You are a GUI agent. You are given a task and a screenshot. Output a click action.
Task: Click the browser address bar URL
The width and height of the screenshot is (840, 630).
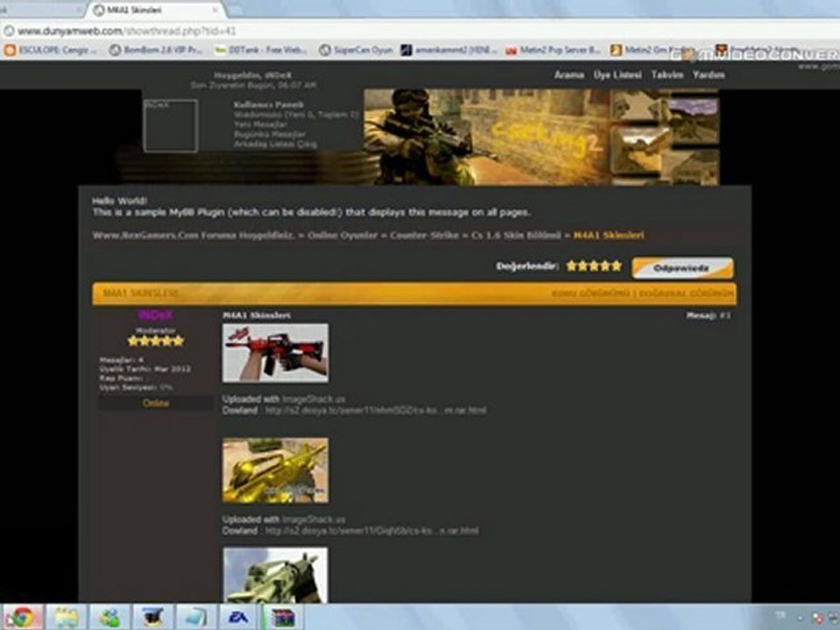pos(127,31)
